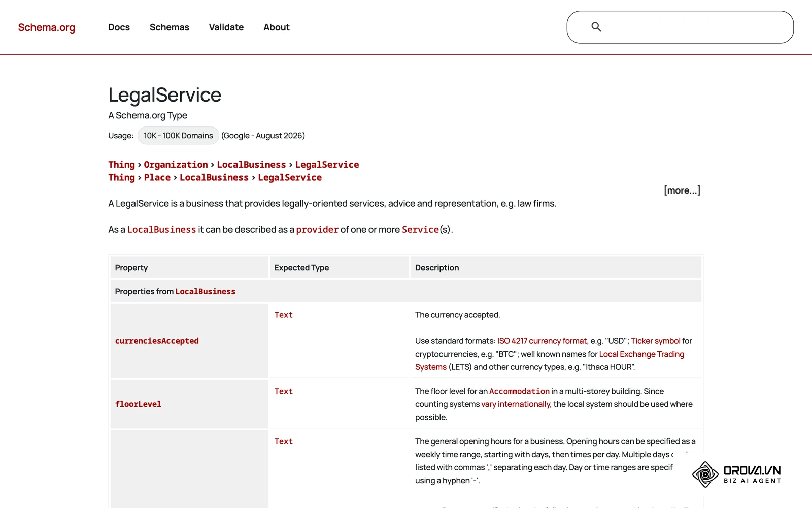Open the ISO 4217 currency format link
Image resolution: width=812 pixels, height=508 pixels.
tap(542, 341)
